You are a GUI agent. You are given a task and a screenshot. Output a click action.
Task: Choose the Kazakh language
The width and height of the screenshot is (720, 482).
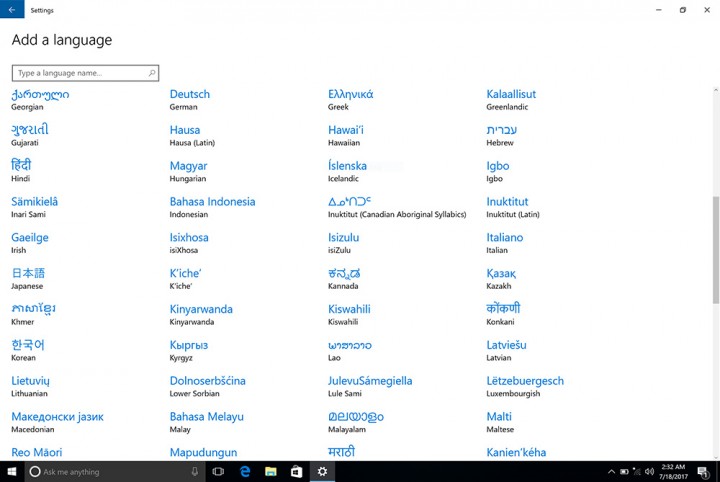pyautogui.click(x=501, y=279)
